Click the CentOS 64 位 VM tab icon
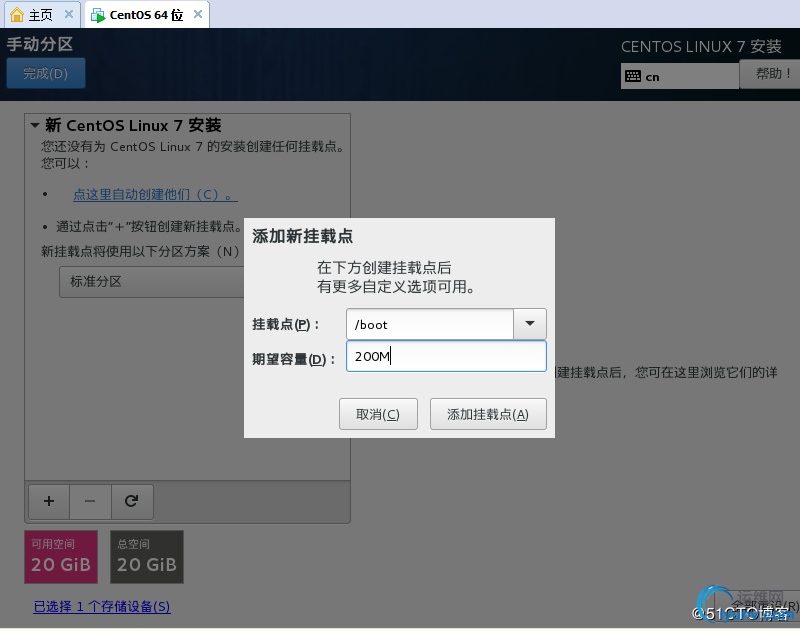The height and width of the screenshot is (631, 800). pos(97,15)
